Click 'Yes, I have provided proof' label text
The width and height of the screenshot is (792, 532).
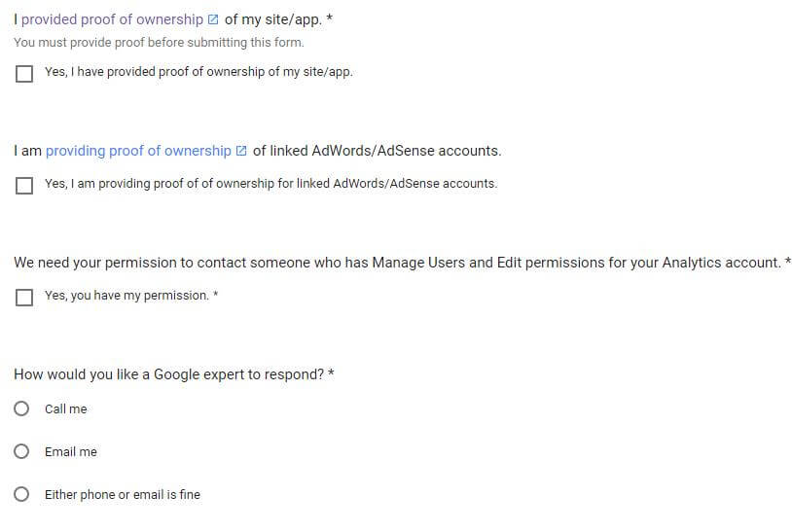tap(198, 72)
